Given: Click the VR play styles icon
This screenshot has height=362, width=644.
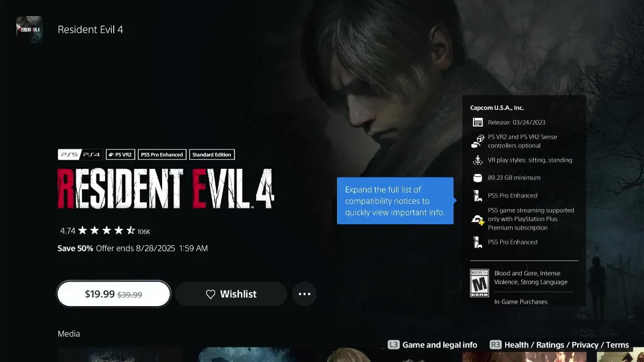Looking at the screenshot, I should (x=477, y=160).
